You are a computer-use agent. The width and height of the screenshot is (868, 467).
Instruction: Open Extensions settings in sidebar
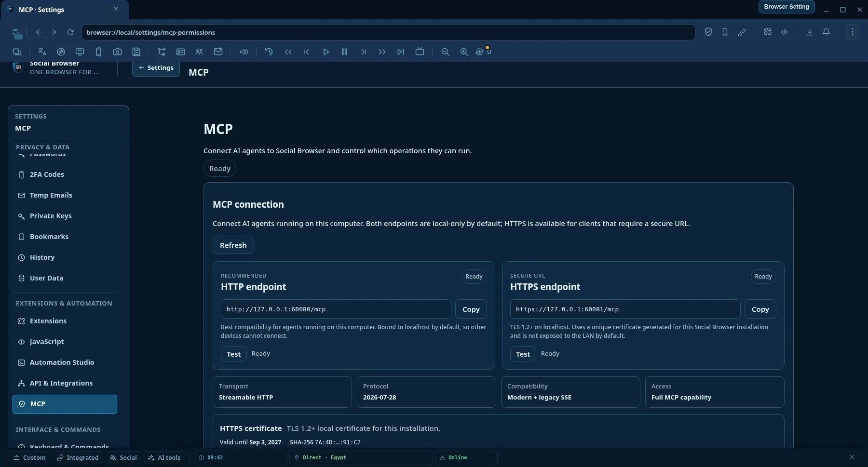65,321
